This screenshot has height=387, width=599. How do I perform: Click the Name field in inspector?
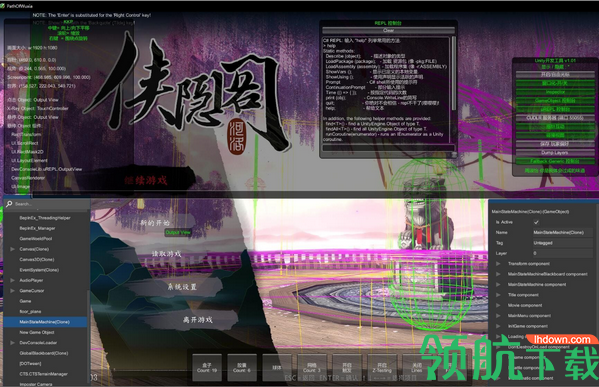pos(562,232)
